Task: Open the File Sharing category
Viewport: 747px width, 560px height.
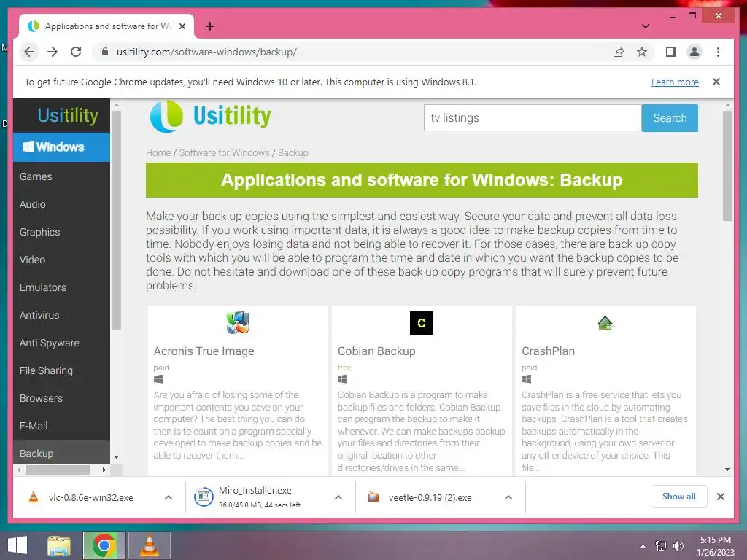Action: click(46, 370)
